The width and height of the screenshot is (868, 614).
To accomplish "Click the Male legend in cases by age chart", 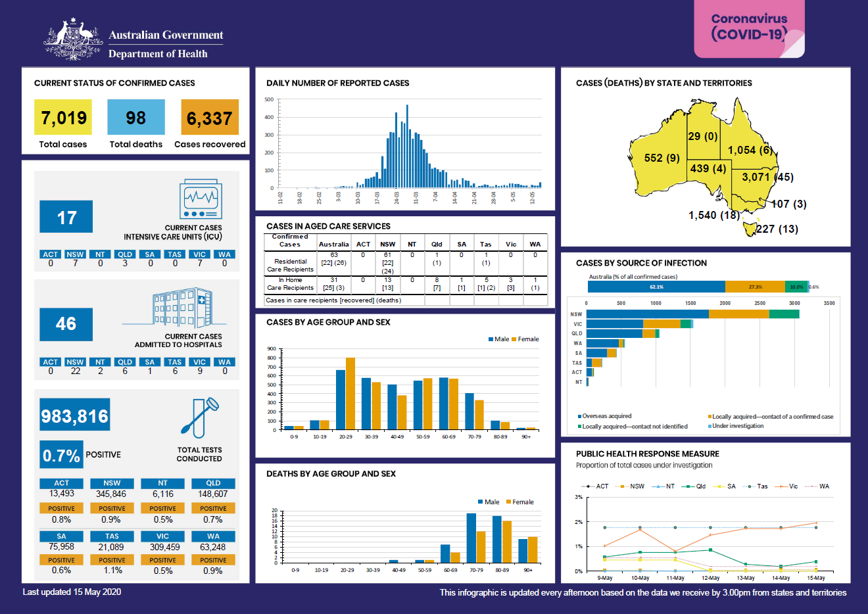I will [498, 339].
